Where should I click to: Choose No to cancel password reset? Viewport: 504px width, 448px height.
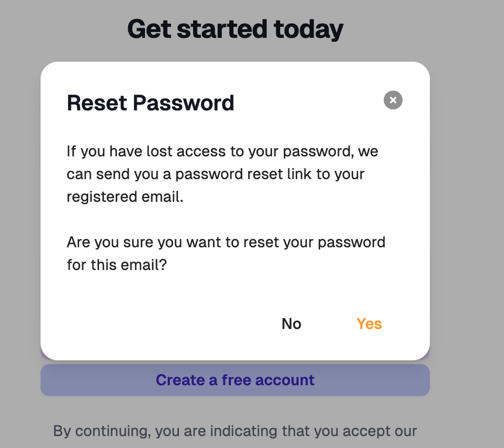tap(291, 324)
